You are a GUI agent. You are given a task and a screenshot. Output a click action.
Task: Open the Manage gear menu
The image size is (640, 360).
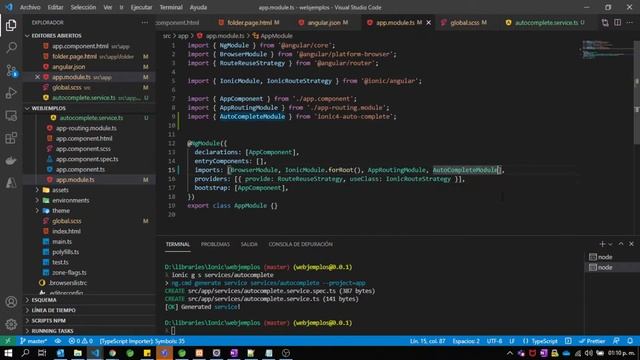[11, 324]
